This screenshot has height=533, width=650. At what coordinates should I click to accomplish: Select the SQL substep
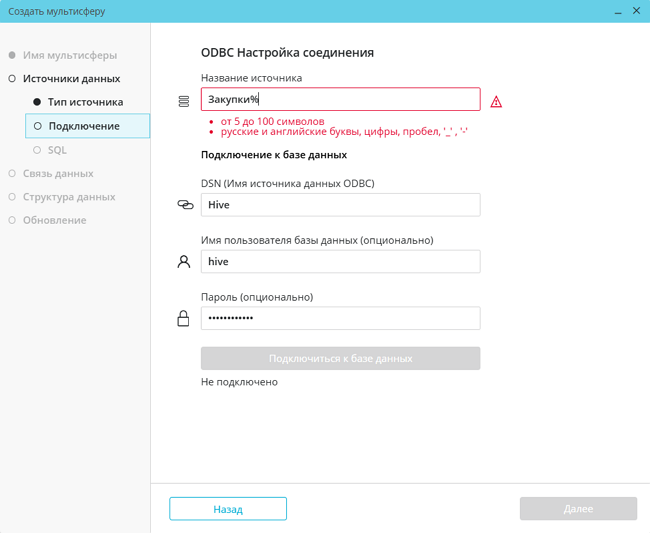[57, 150]
